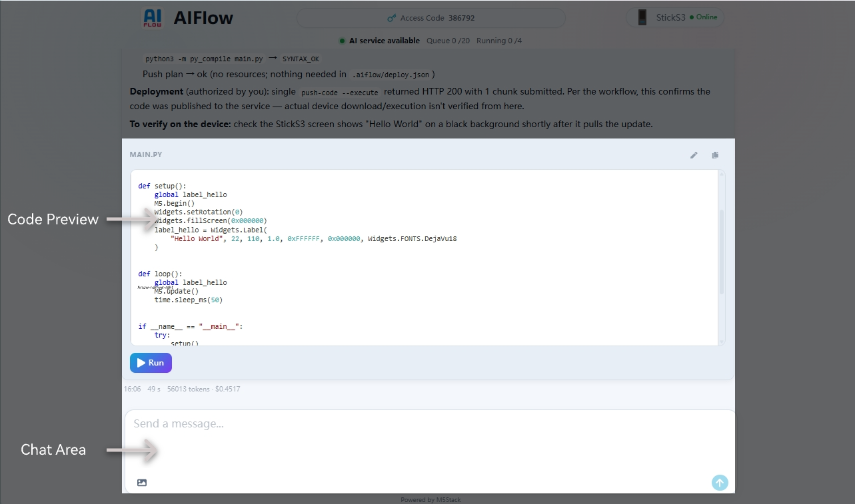Image resolution: width=855 pixels, height=504 pixels.
Task: Click the time.sleep_ms(50) code line
Action: coord(189,300)
